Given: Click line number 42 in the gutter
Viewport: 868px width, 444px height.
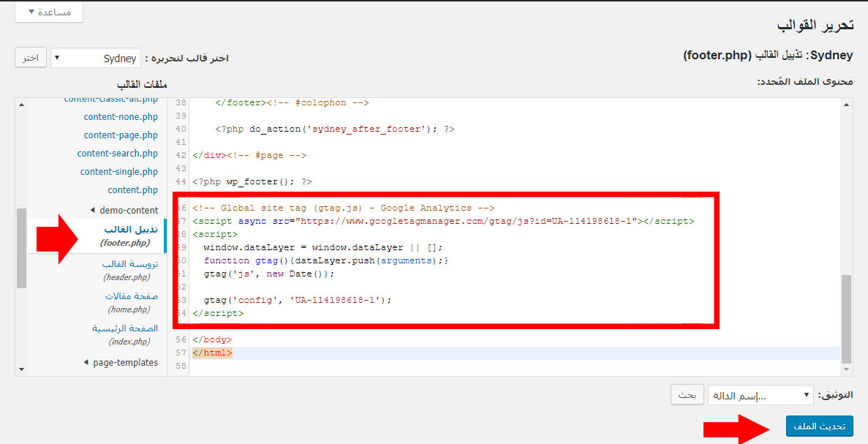Looking at the screenshot, I should point(181,156).
